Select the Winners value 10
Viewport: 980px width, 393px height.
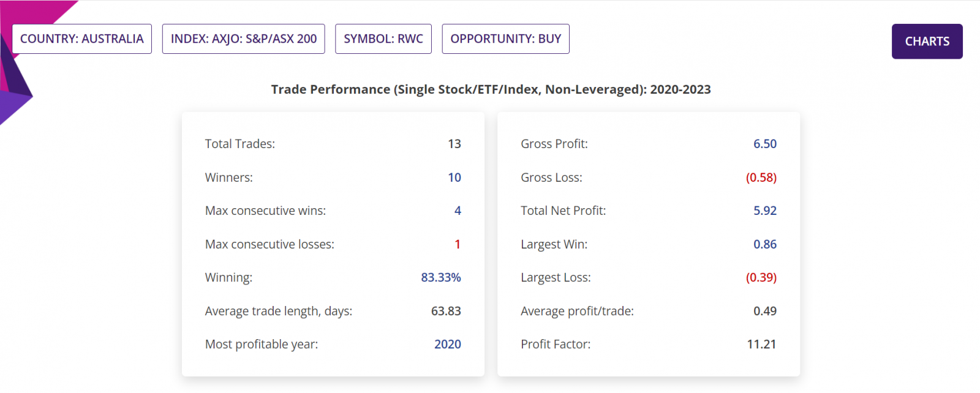[454, 178]
